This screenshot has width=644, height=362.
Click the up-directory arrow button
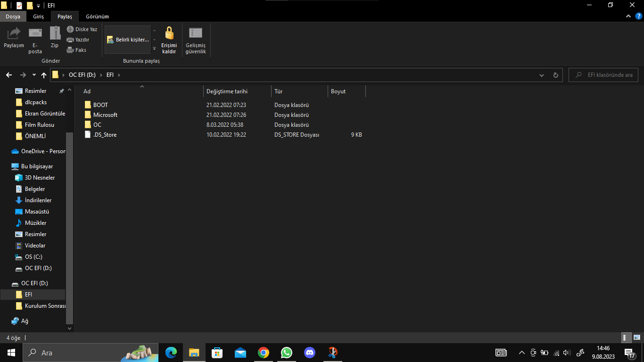click(44, 75)
